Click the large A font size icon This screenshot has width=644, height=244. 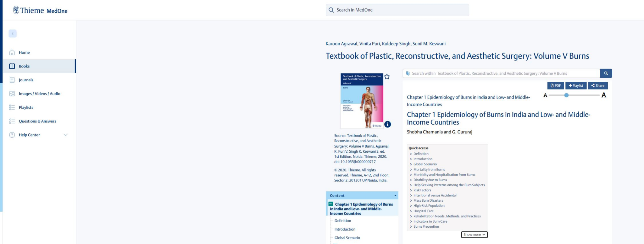coord(603,95)
